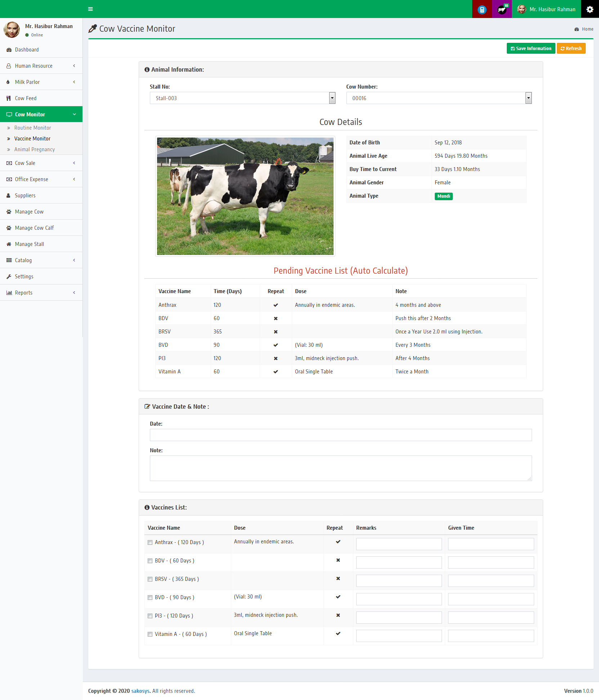
Task: Click the Cow Feed utensils icon
Action: [x=9, y=98]
